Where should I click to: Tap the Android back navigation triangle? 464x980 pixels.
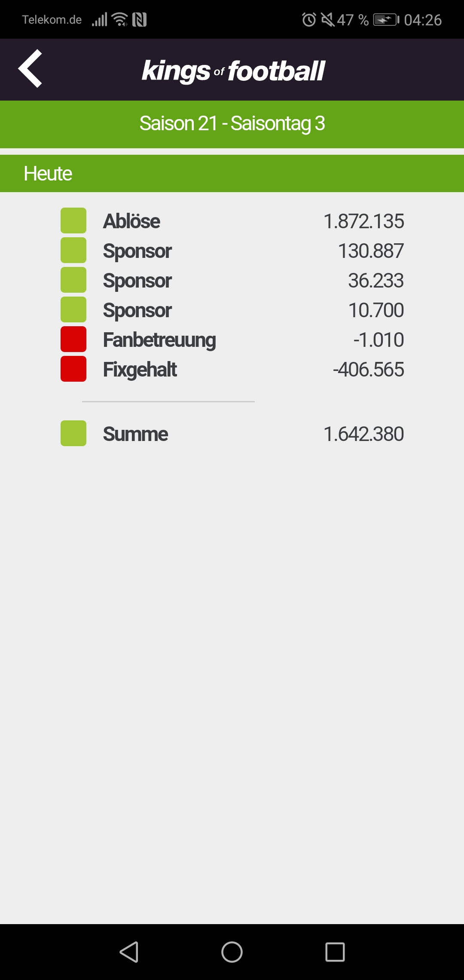129,952
